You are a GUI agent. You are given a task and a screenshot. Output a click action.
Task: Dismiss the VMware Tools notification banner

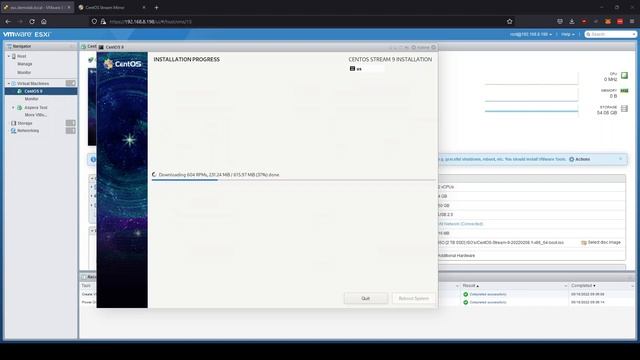[x=620, y=159]
